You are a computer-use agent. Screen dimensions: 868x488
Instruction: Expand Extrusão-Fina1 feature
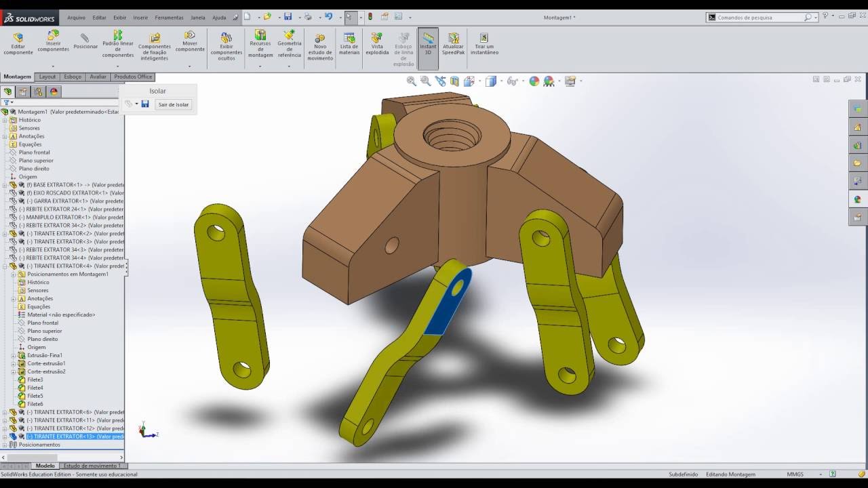coord(13,356)
